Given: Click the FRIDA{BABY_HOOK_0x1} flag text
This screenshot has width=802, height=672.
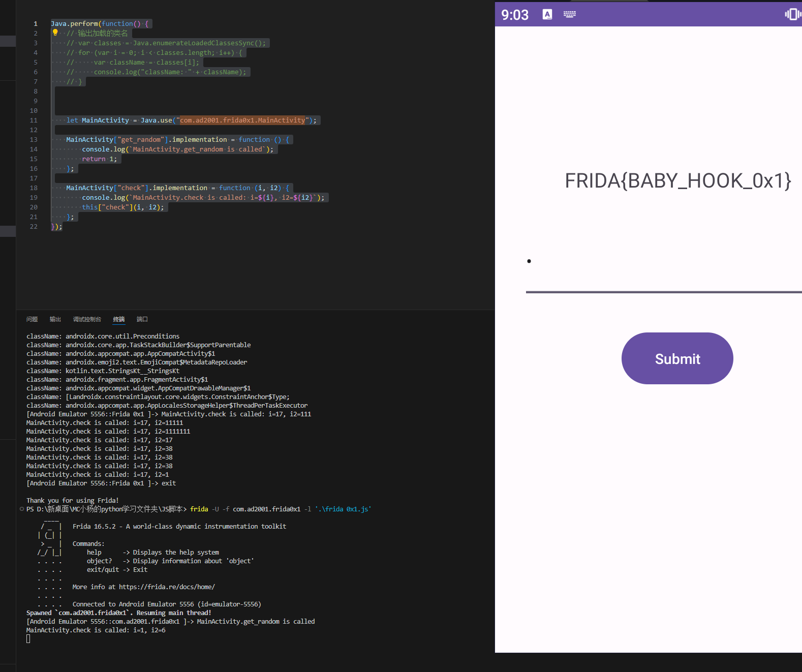Looking at the screenshot, I should pyautogui.click(x=677, y=181).
